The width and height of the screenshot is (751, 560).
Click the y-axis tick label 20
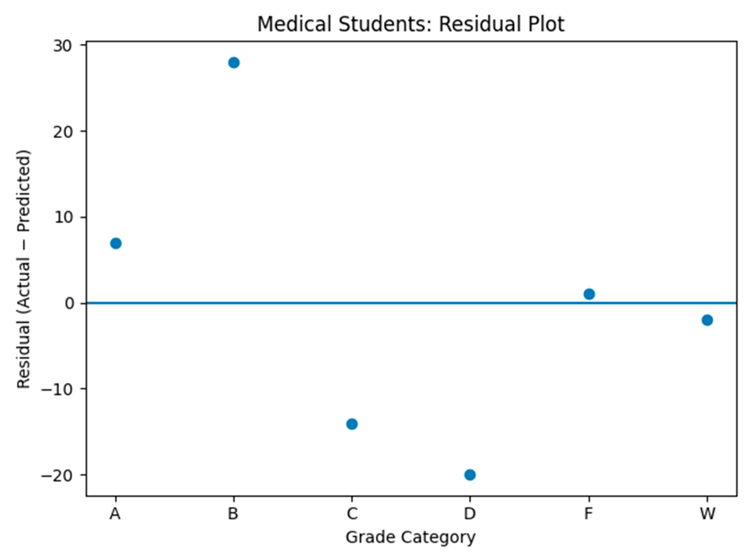[x=63, y=132]
